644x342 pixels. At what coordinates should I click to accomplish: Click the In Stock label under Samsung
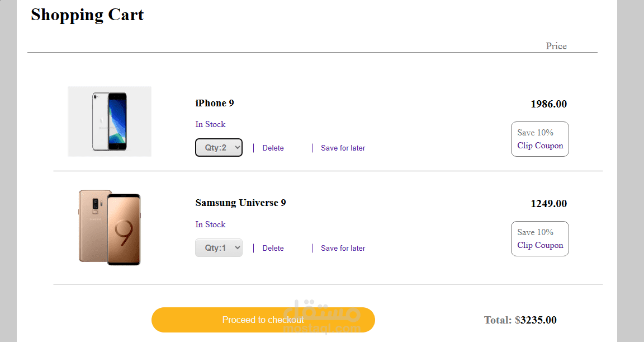210,224
